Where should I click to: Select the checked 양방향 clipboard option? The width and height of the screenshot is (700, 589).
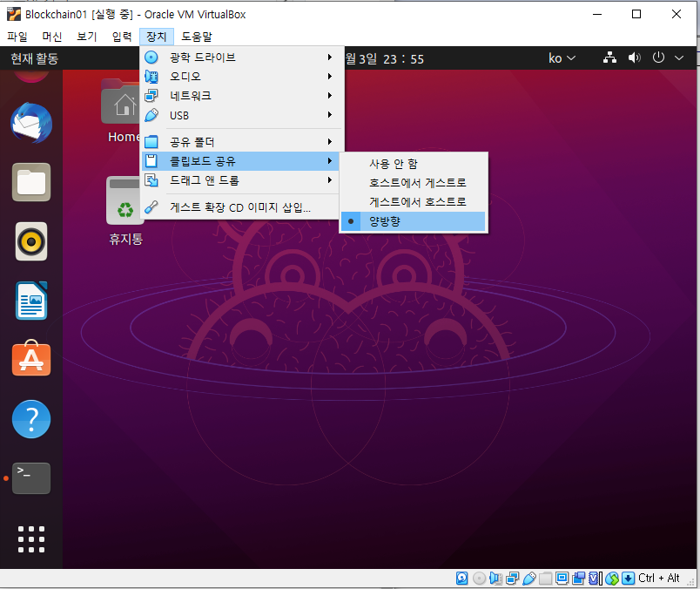tap(414, 221)
